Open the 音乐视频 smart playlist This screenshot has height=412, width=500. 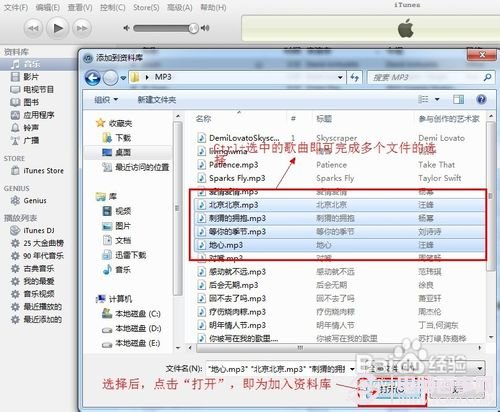coord(38,294)
